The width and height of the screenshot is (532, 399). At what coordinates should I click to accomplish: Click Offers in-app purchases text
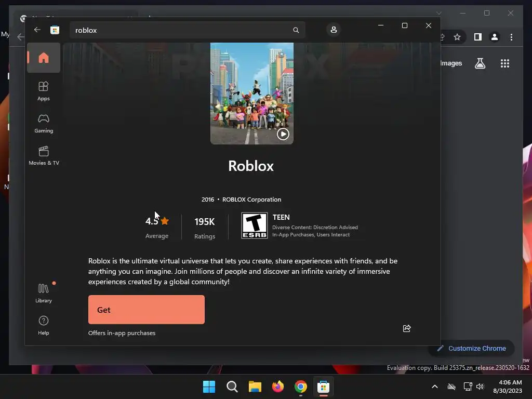point(122,333)
